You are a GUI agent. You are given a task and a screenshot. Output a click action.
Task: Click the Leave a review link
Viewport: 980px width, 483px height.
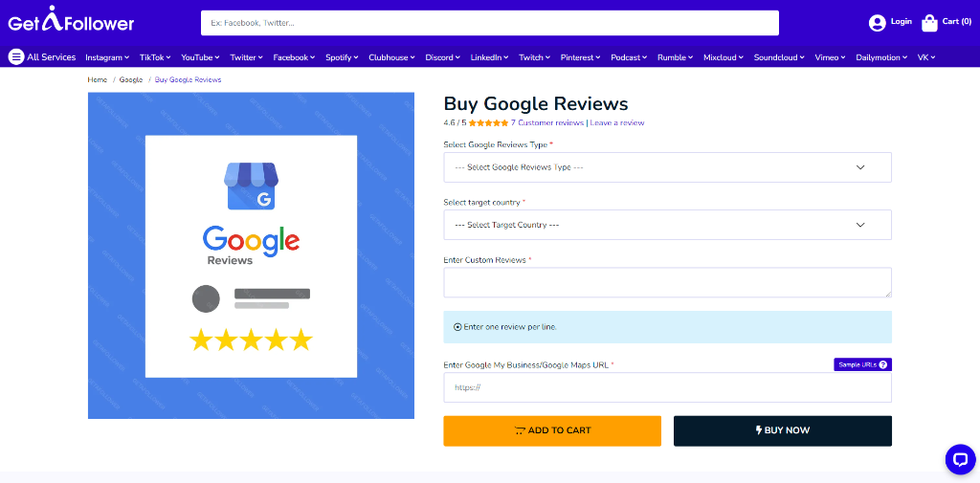tap(617, 123)
